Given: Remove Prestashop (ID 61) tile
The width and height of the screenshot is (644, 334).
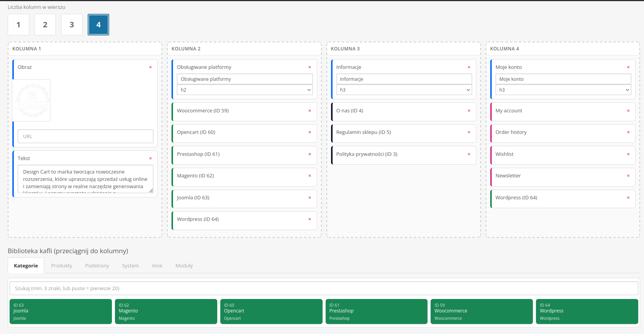Looking at the screenshot, I should tap(310, 154).
